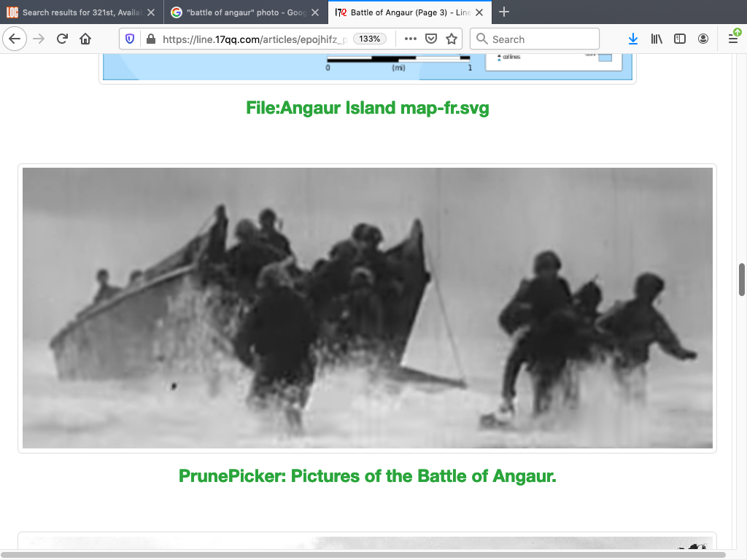Bookmark this page with the star icon
The image size is (747, 560).
click(452, 39)
